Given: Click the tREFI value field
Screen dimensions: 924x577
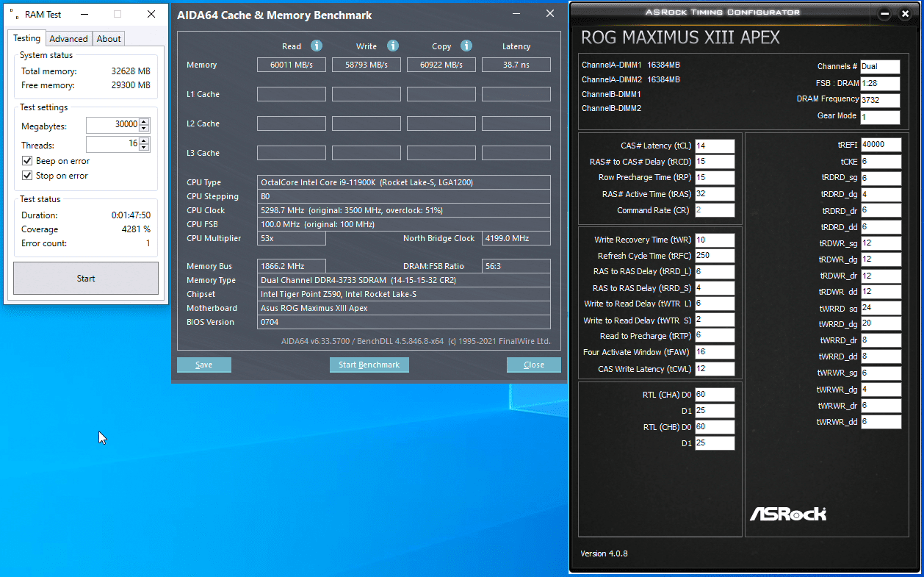Looking at the screenshot, I should (x=881, y=146).
